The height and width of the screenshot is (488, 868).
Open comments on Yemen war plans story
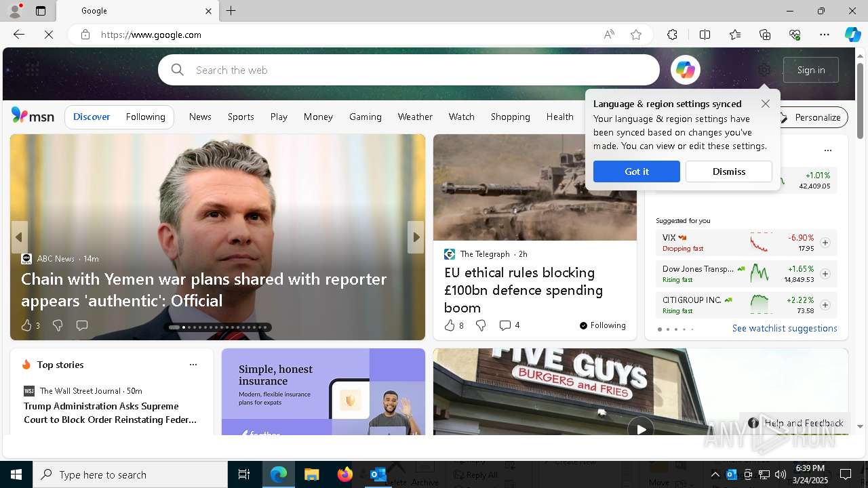[82, 325]
